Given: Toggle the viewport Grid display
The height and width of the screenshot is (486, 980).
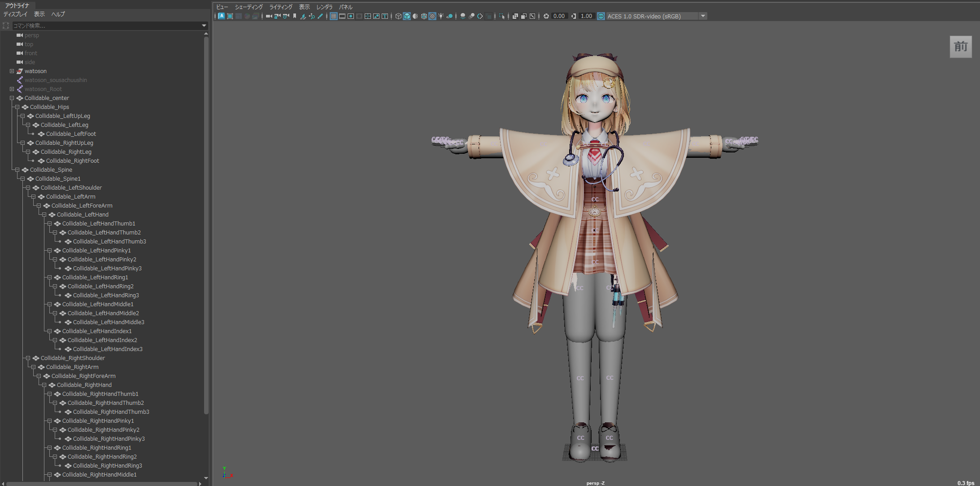Looking at the screenshot, I should pos(334,16).
